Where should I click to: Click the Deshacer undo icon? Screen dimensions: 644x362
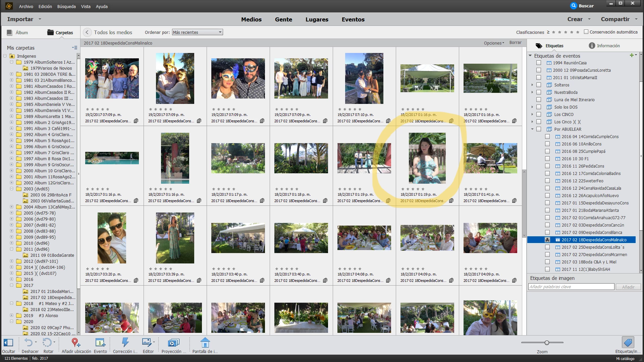29,343
